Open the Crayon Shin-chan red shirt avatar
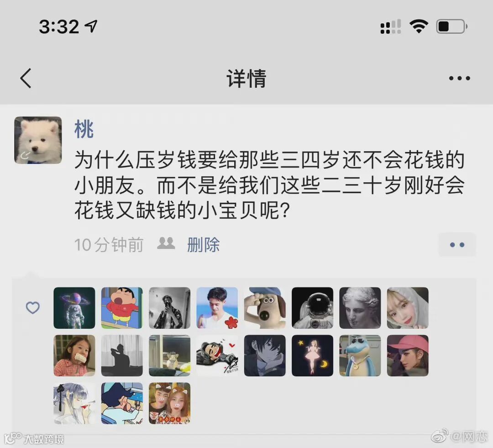This screenshot has width=493, height=448. pyautogui.click(x=122, y=308)
